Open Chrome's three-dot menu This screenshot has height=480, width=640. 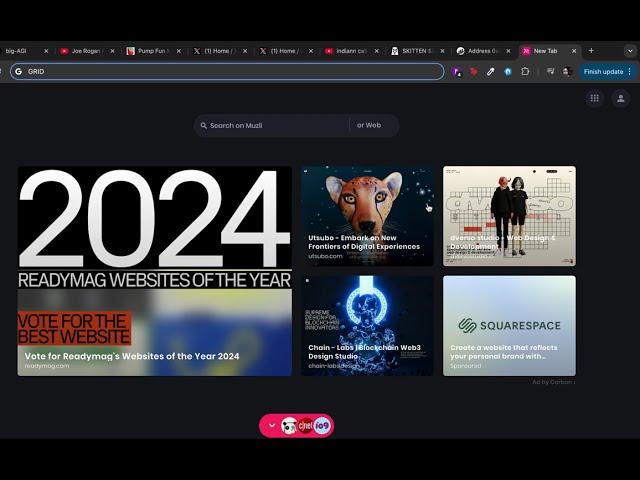coord(630,72)
